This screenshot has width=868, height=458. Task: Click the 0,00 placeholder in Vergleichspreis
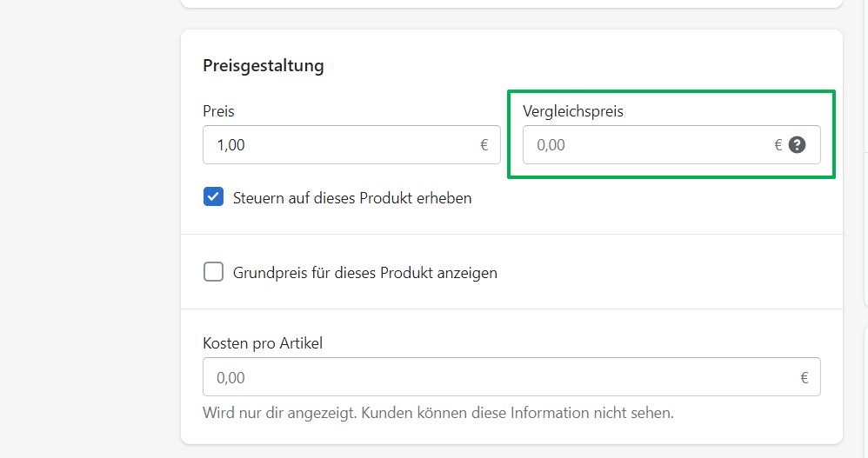click(x=551, y=145)
